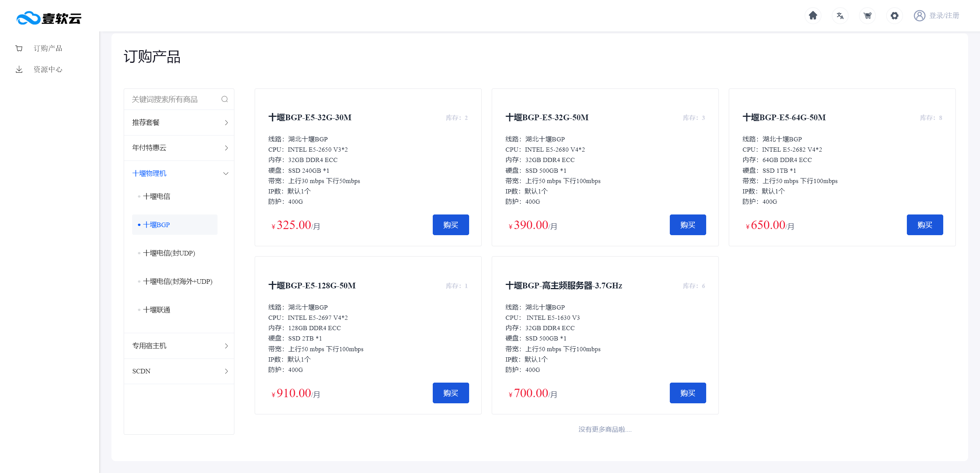This screenshot has height=473, width=980.
Task: Buy the 700.00 high-frequency server
Action: 687,393
